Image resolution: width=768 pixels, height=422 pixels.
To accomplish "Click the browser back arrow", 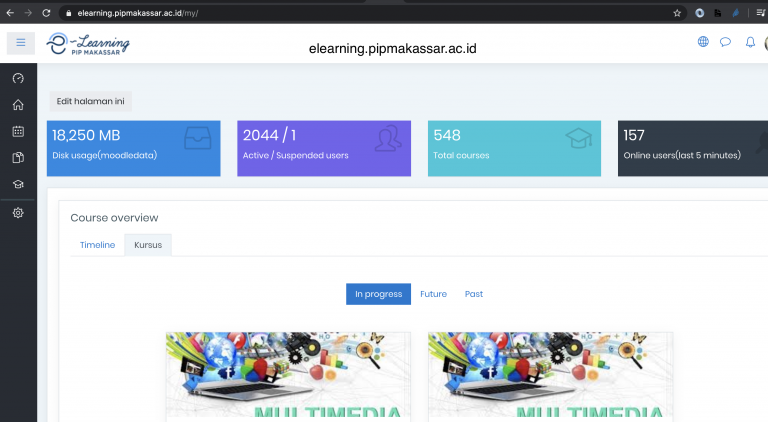I will click(x=10, y=13).
